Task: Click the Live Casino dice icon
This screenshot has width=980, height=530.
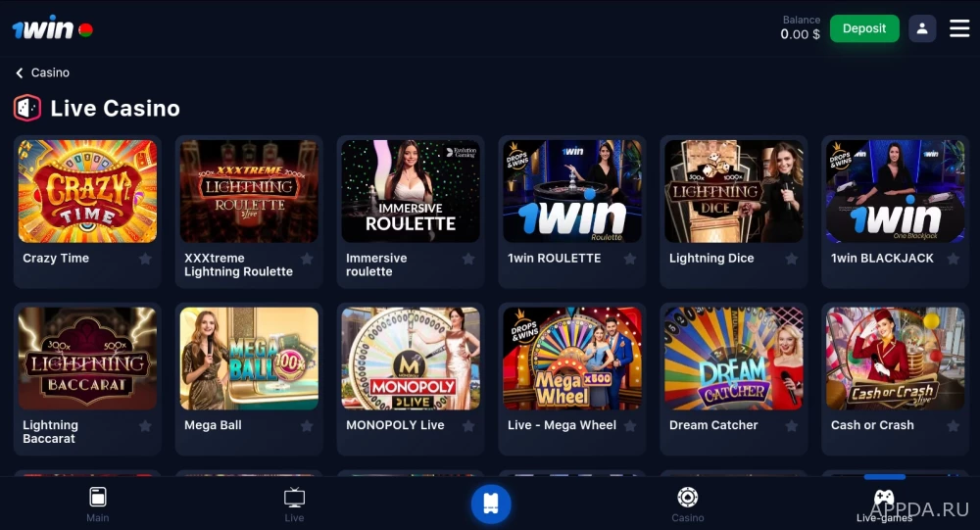Action: click(26, 108)
